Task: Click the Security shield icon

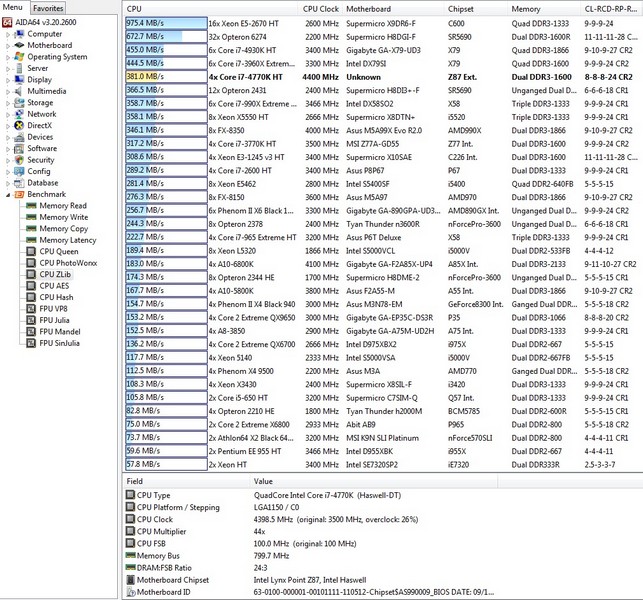Action: (19, 160)
